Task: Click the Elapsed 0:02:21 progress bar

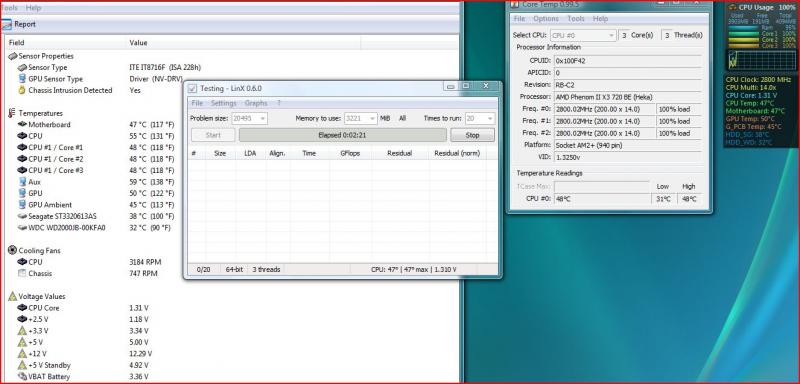Action: pos(342,135)
